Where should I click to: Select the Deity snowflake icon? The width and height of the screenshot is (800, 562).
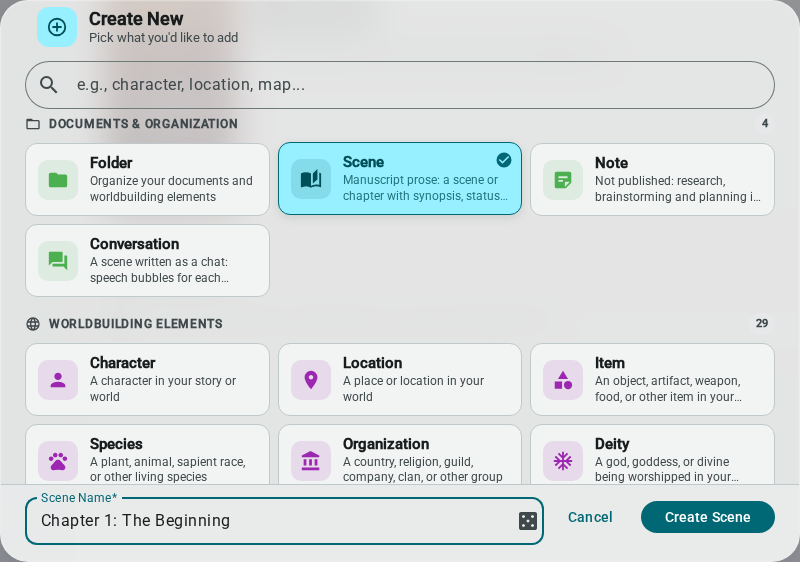point(563,461)
